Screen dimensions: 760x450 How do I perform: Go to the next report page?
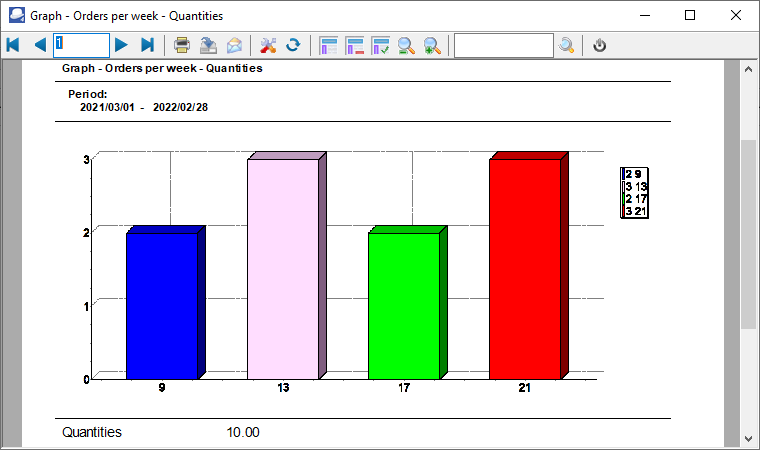(x=121, y=45)
